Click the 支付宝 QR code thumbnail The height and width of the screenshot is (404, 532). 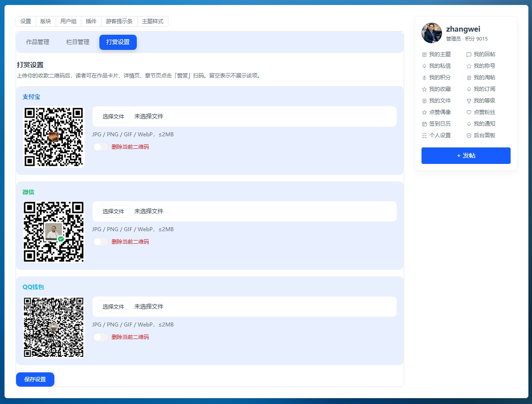(x=53, y=137)
